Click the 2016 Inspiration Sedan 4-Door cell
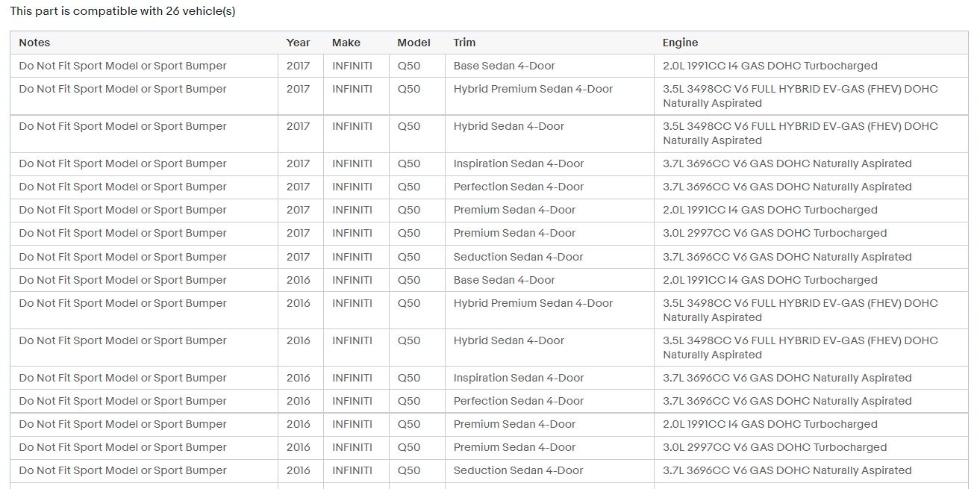 click(519, 378)
